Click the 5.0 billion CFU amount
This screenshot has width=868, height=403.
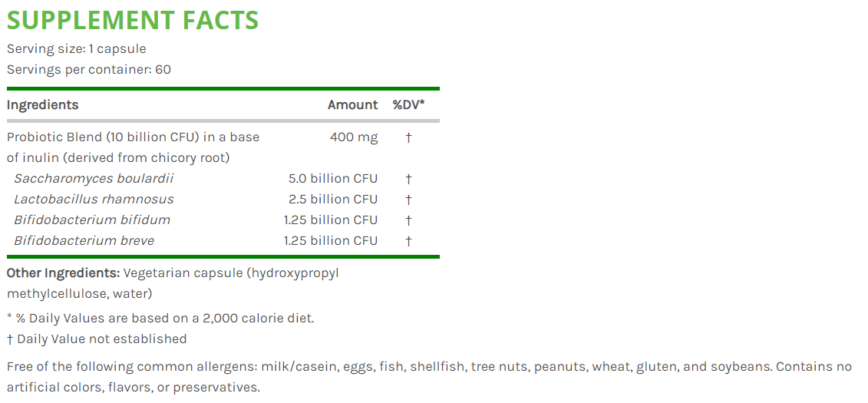pyautogui.click(x=333, y=179)
